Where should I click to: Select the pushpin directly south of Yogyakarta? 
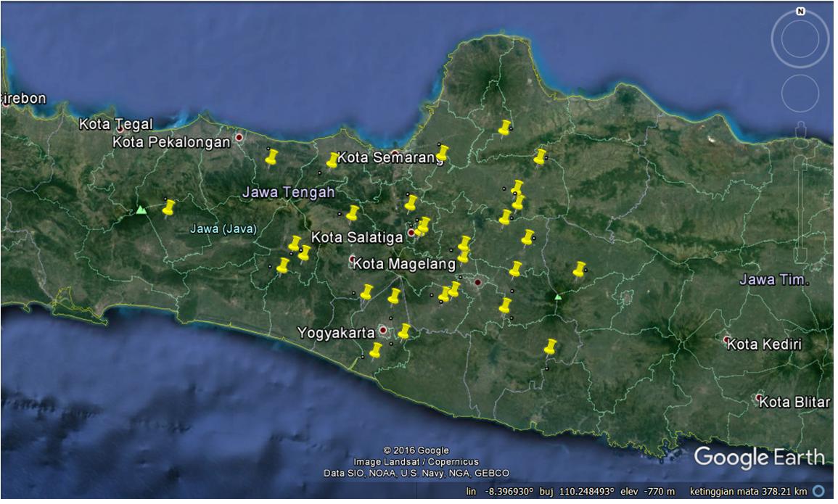[375, 350]
